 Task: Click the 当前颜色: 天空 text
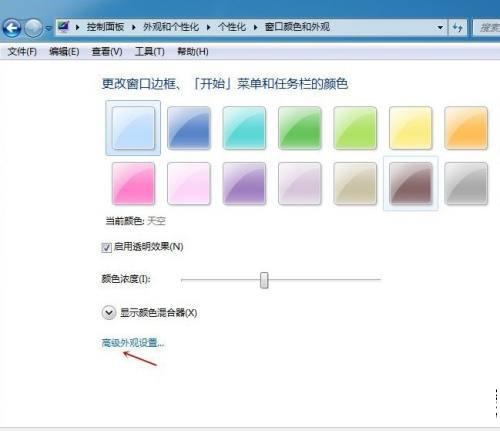click(136, 221)
